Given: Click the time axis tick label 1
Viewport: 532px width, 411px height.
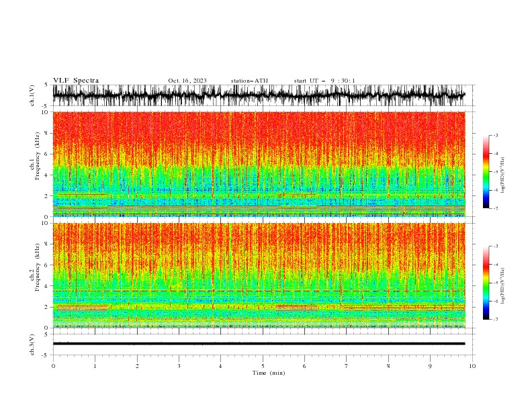Looking at the screenshot, I should (95, 366).
